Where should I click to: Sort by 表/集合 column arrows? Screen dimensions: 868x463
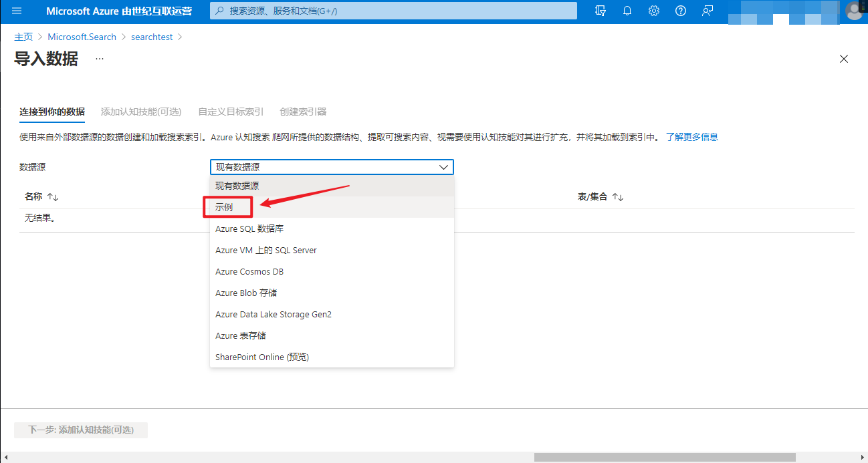618,198
